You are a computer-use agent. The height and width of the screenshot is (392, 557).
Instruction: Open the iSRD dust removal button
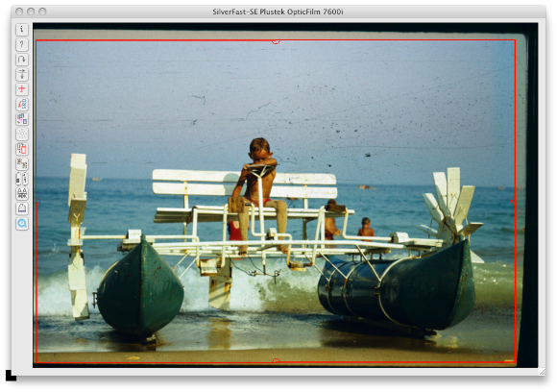tap(22, 104)
